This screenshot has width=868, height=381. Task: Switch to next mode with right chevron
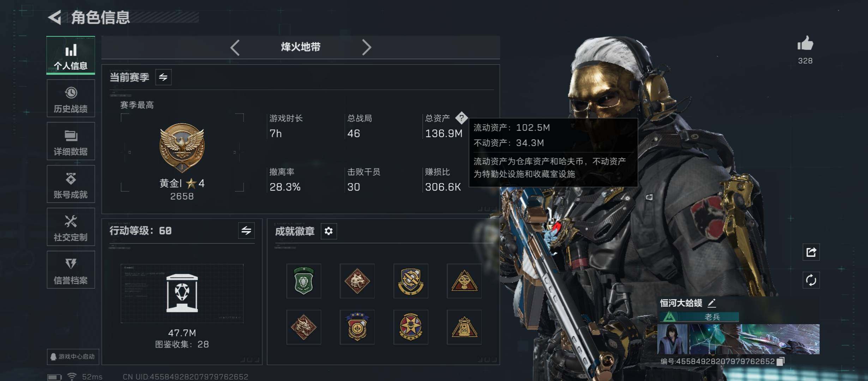(367, 47)
